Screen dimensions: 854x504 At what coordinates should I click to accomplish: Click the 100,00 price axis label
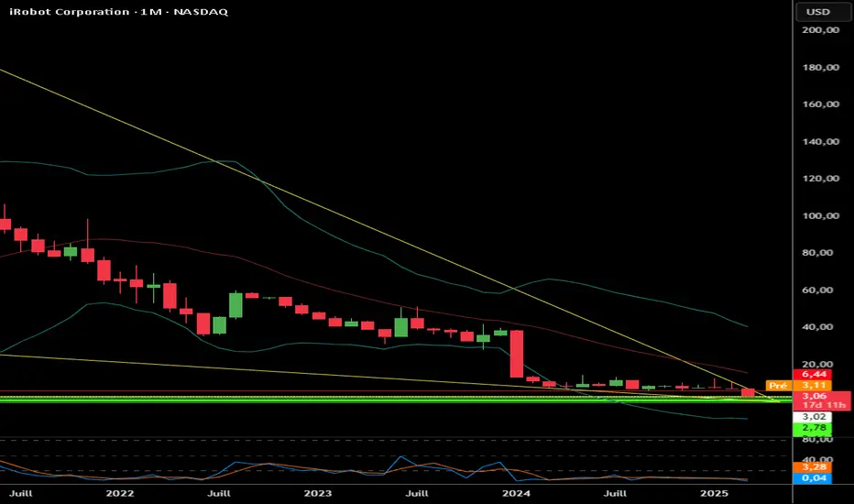tap(820, 215)
